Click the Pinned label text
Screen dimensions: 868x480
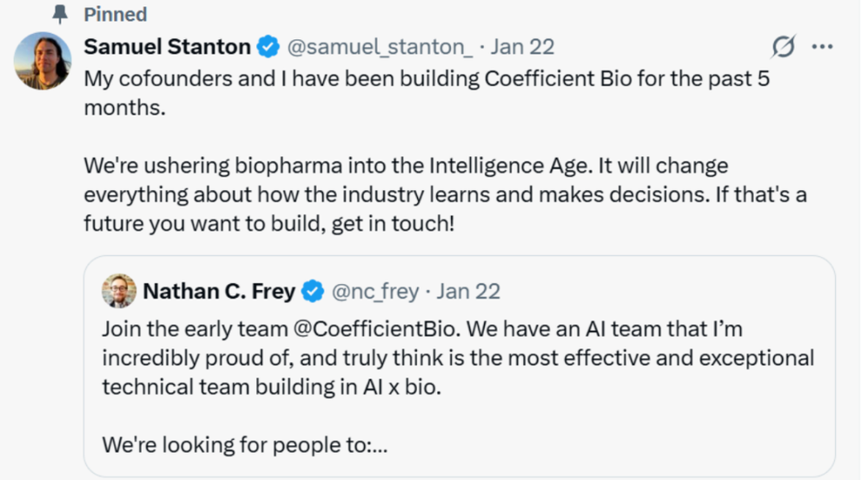pyautogui.click(x=116, y=14)
